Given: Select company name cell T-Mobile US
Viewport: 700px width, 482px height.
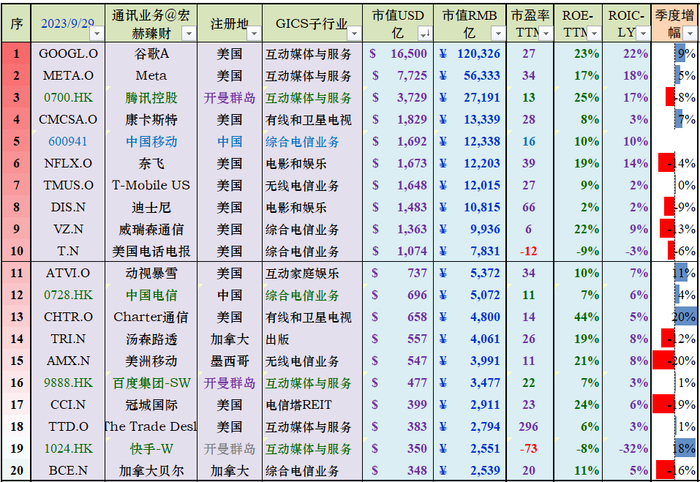Looking at the screenshot, I should pos(151,185).
